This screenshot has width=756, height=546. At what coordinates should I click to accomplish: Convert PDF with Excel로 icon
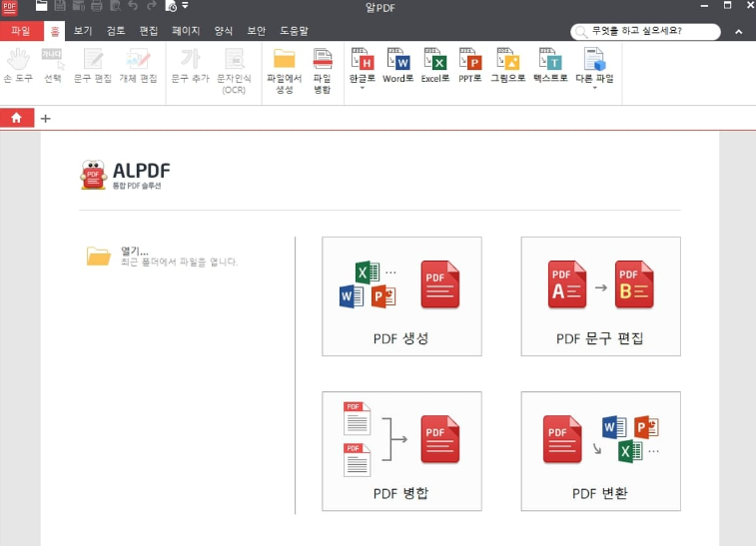tap(434, 66)
